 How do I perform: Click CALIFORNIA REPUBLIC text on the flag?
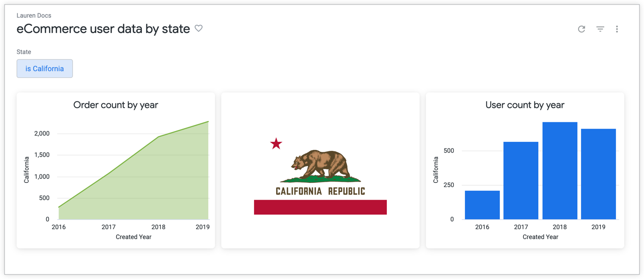(x=320, y=191)
